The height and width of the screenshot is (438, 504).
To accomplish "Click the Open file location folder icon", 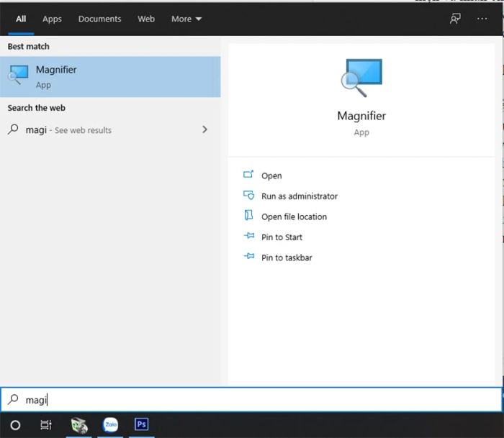I will click(248, 215).
